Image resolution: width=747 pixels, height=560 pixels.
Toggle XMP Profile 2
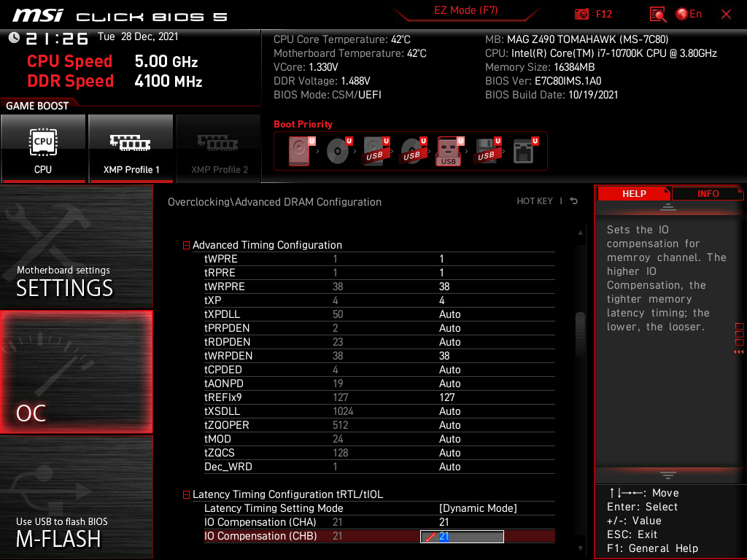(219, 149)
